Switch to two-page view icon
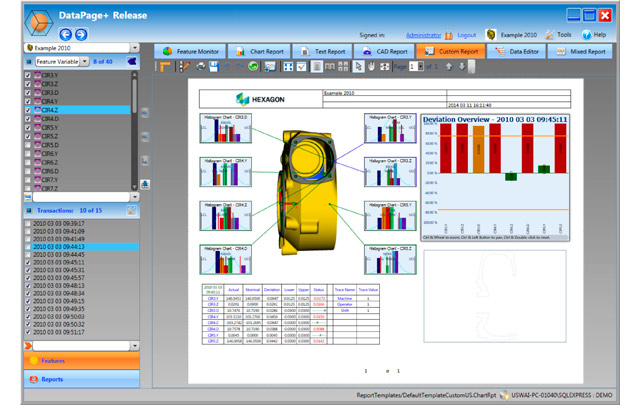 330,67
